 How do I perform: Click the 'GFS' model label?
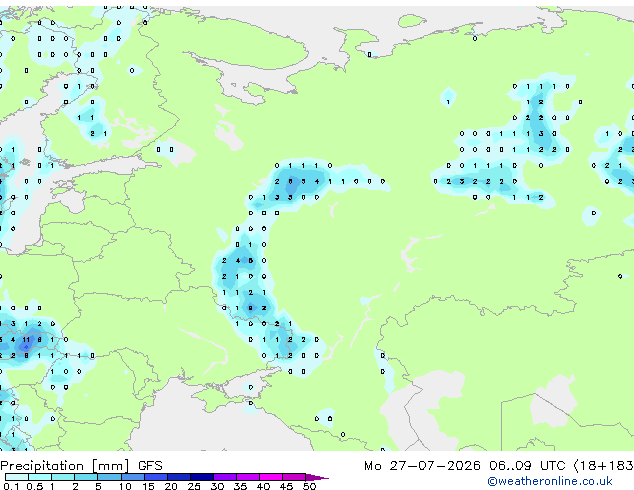point(150,466)
